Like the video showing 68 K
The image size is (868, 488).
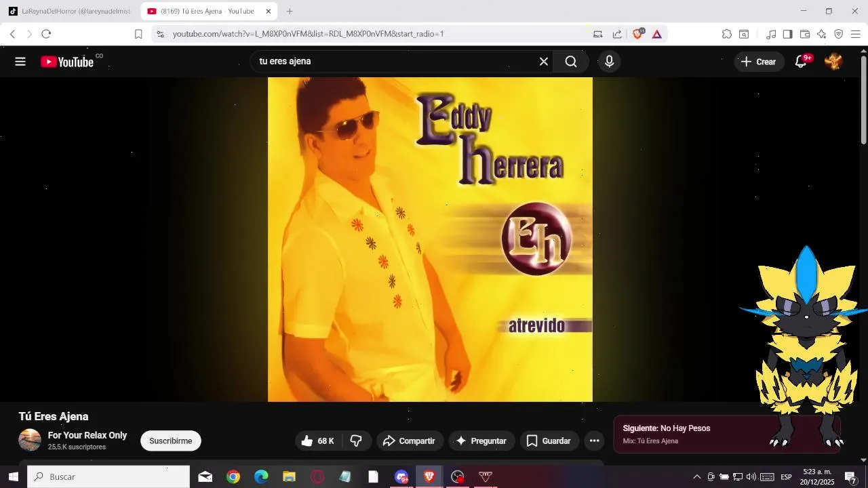tap(318, 441)
